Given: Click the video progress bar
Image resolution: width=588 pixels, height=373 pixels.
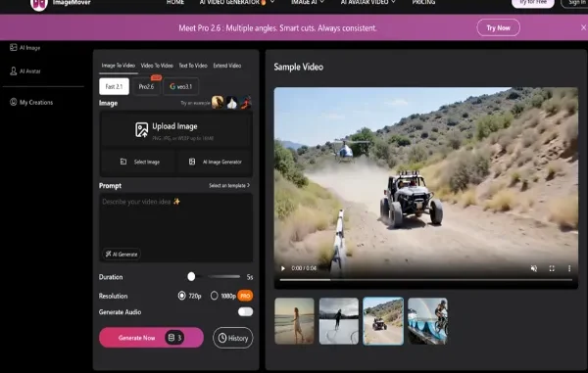Looking at the screenshot, I should (426, 280).
